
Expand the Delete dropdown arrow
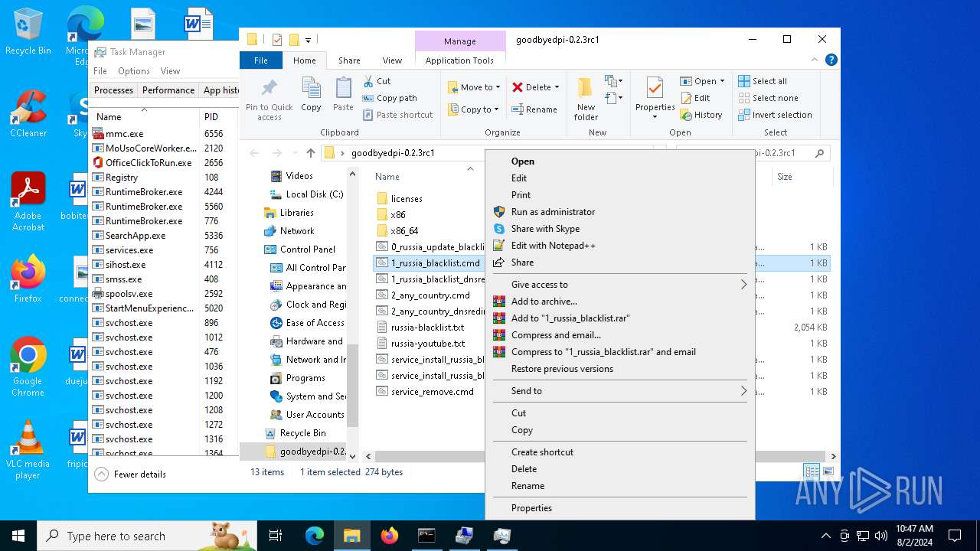[x=557, y=87]
